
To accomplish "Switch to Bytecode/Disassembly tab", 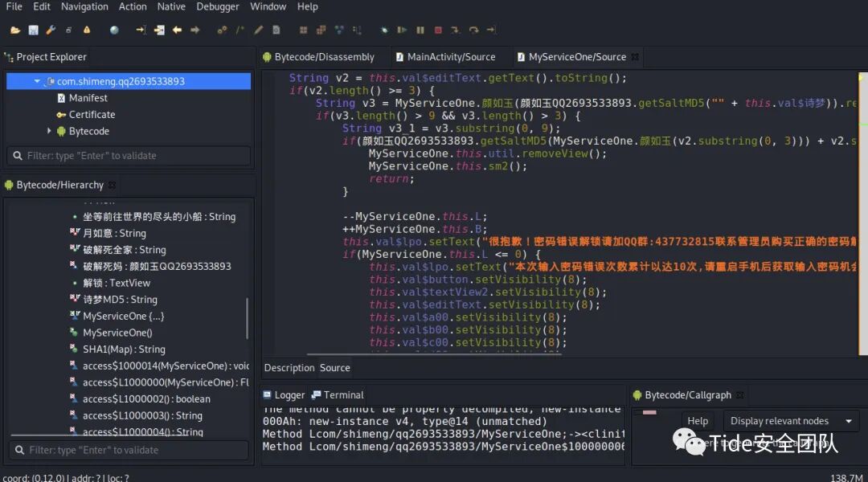I will [318, 57].
